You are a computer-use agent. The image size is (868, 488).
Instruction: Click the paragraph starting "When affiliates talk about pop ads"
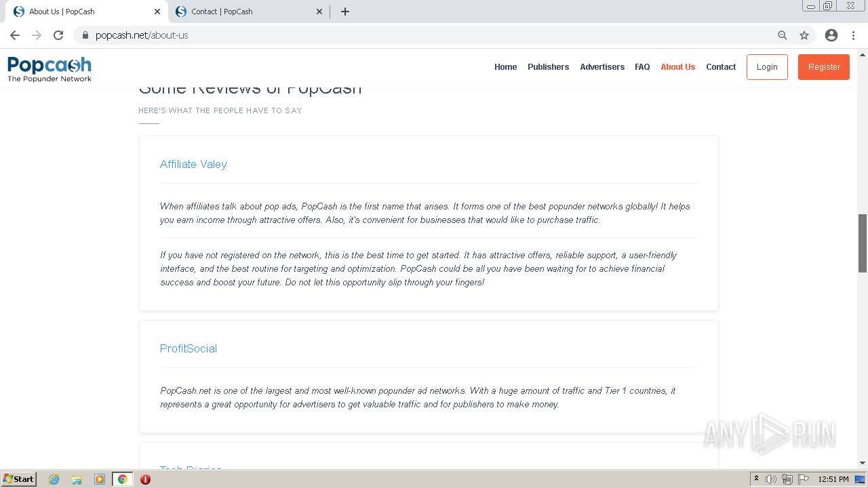425,213
